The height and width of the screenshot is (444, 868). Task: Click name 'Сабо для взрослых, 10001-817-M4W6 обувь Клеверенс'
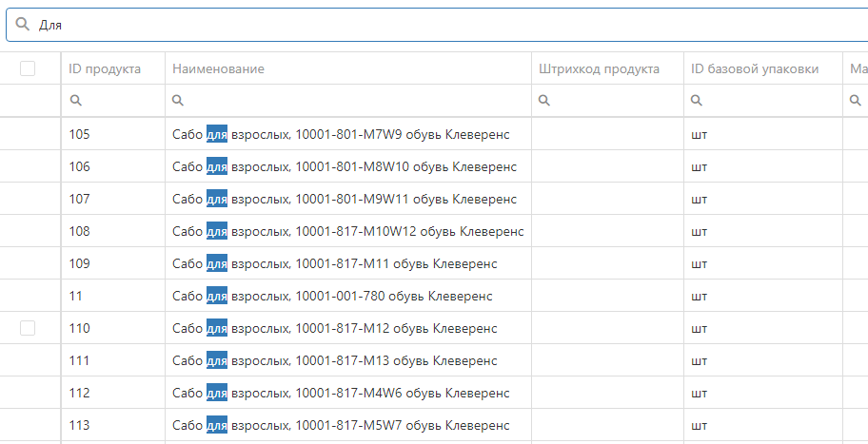341,393
